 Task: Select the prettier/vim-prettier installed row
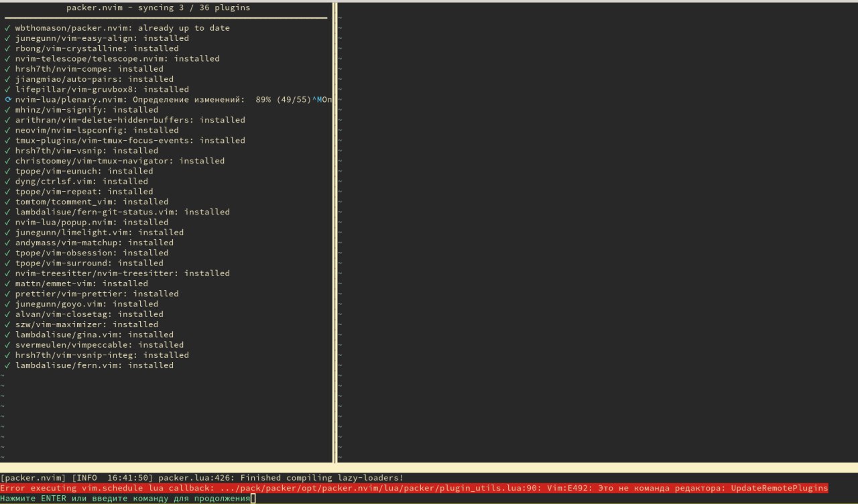pos(92,294)
